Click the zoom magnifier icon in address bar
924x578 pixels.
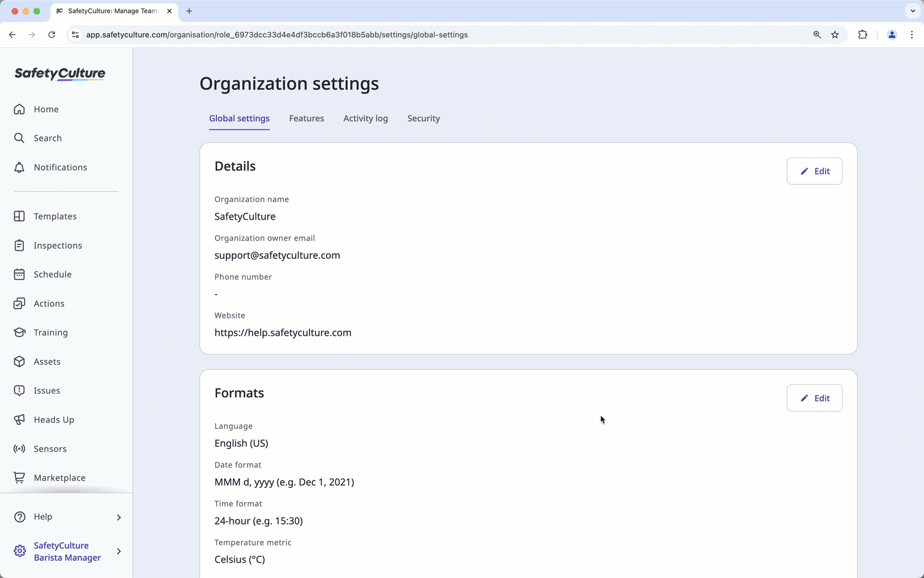tap(817, 35)
